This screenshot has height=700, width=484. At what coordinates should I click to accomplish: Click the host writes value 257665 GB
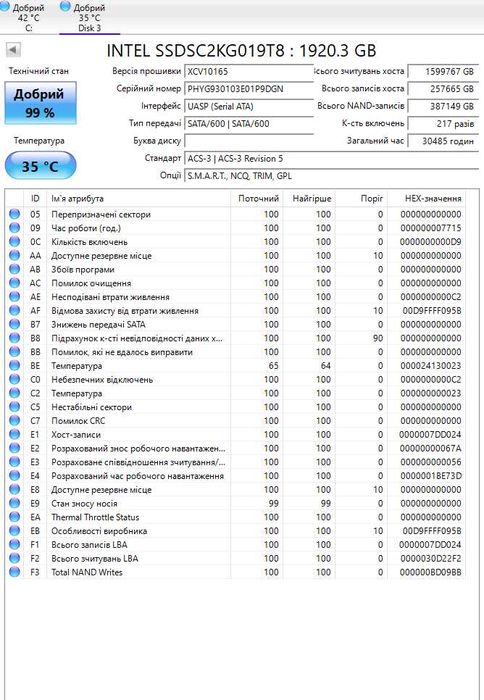[x=443, y=89]
